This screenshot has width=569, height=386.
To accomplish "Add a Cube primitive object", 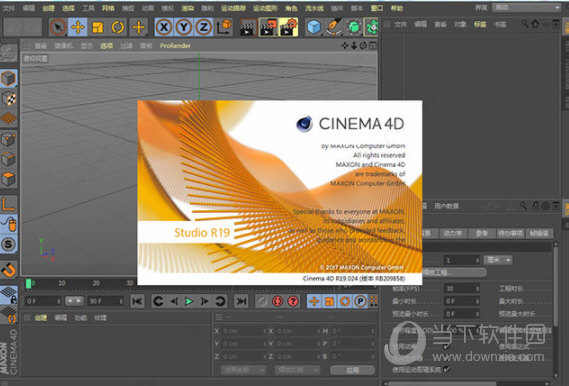I will (x=314, y=27).
